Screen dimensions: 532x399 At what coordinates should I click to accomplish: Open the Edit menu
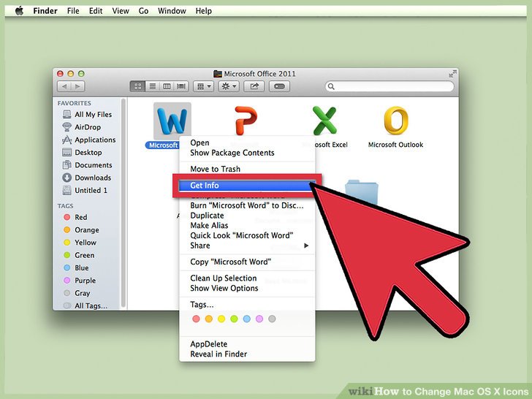(96, 11)
